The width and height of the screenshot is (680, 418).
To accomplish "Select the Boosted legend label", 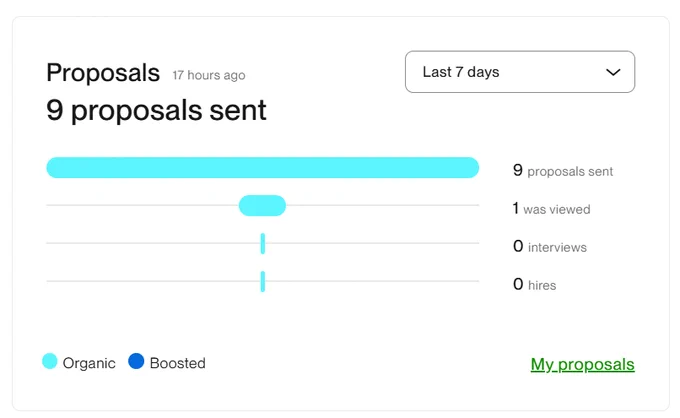I will (177, 363).
